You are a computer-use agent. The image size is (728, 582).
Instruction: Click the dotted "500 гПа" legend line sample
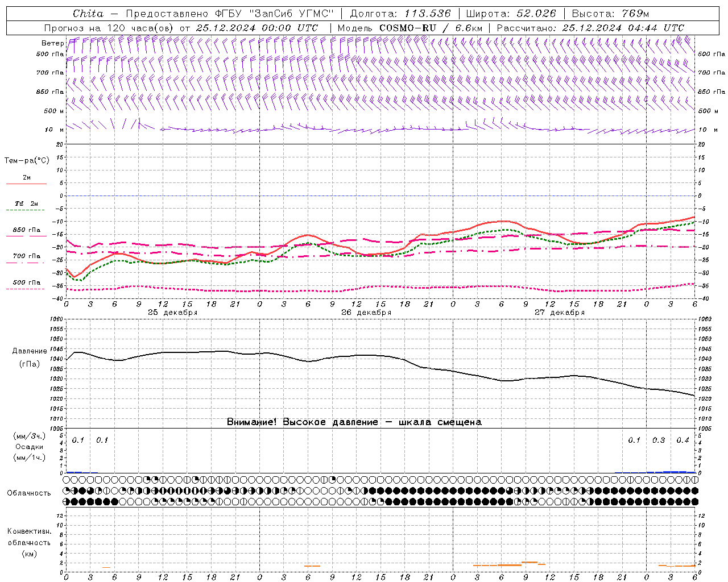[26, 289]
